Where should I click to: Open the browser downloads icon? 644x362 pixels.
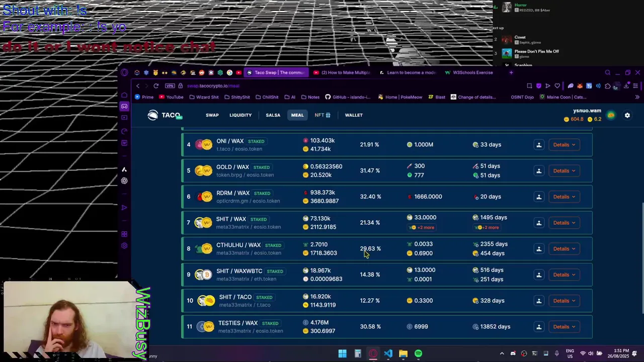pyautogui.click(x=626, y=86)
